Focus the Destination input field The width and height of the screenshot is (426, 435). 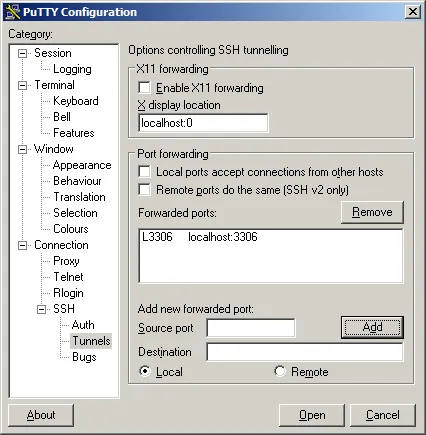[305, 352]
